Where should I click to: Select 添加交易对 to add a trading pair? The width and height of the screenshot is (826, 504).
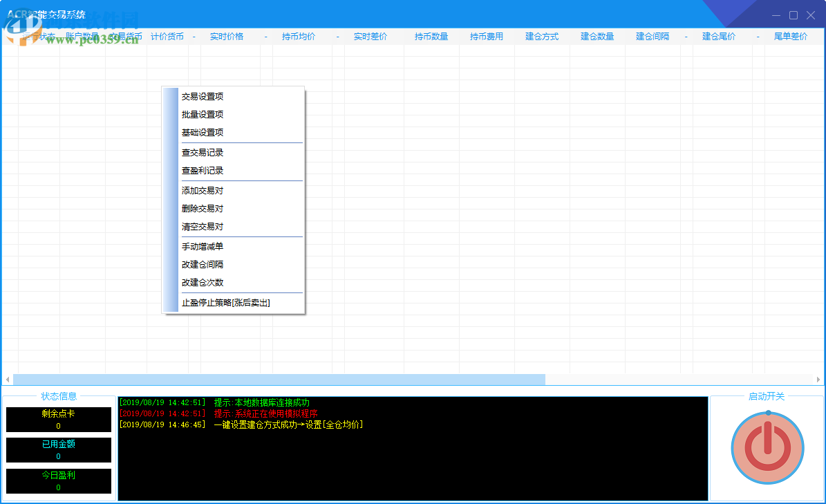point(202,190)
